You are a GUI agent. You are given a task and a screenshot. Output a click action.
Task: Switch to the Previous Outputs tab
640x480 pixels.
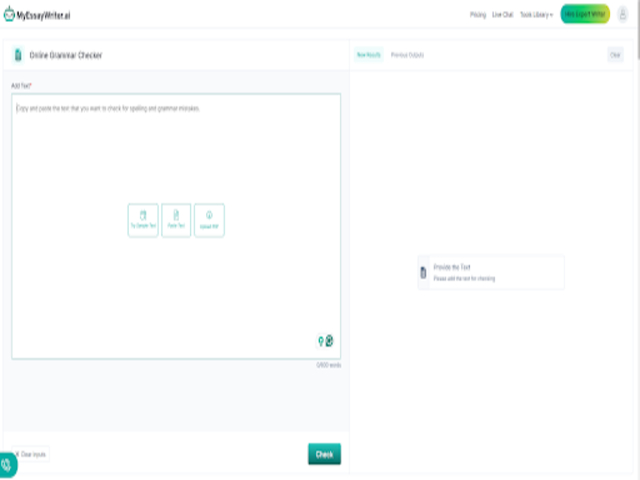(x=407, y=55)
